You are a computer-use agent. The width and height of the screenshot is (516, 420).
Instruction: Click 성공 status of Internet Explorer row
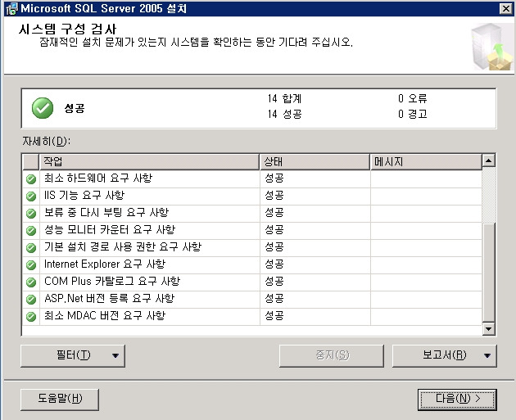pyautogui.click(x=274, y=264)
